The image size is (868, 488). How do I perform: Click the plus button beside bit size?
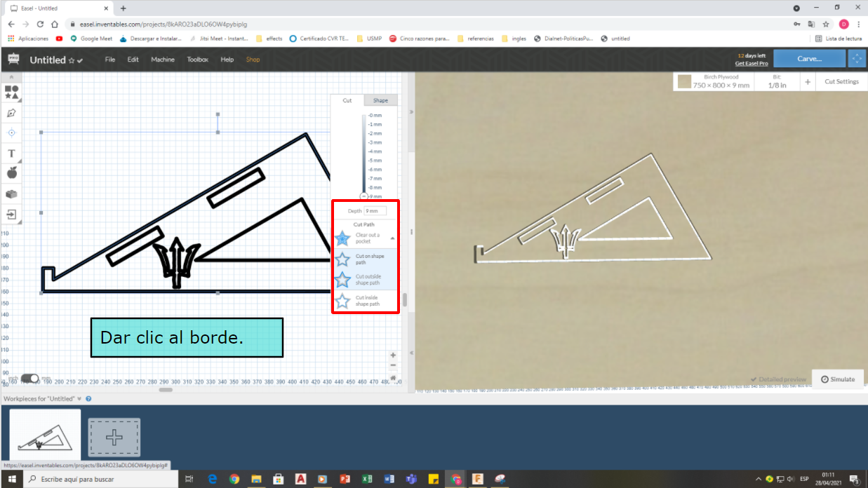[x=808, y=82]
